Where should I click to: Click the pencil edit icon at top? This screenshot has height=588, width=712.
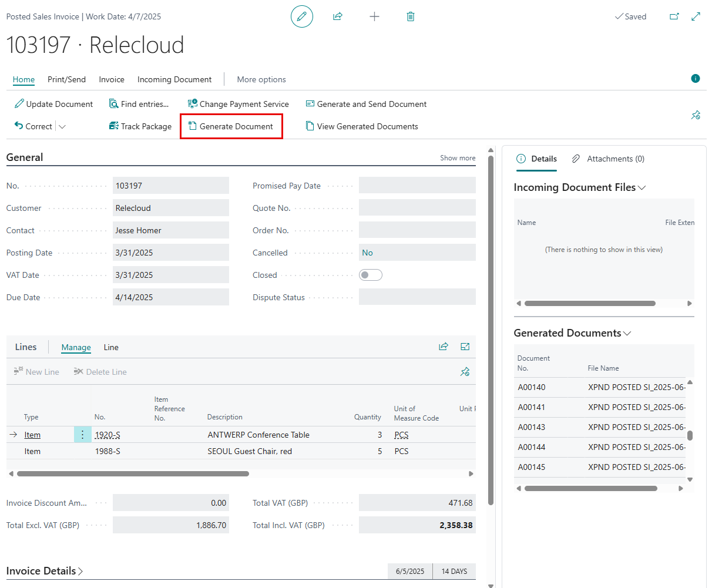click(302, 16)
